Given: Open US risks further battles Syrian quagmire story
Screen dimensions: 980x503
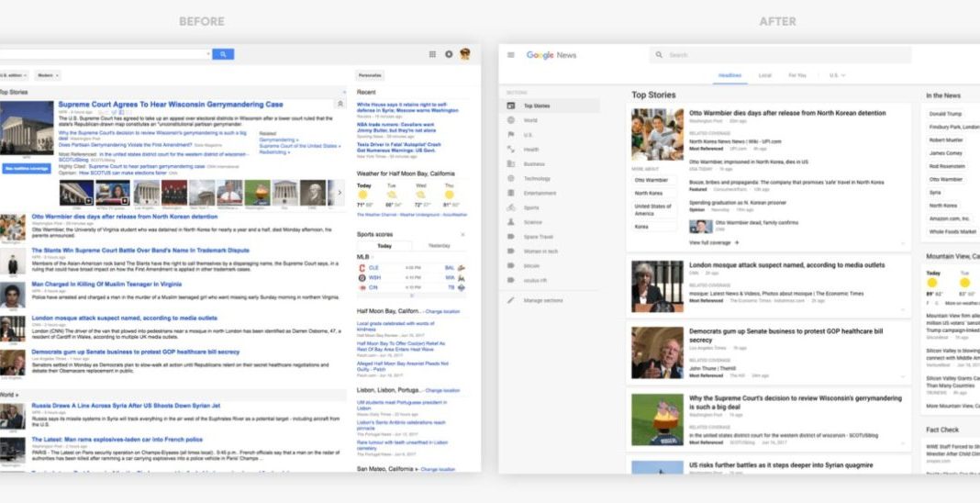Looking at the screenshot, I should click(x=781, y=465).
